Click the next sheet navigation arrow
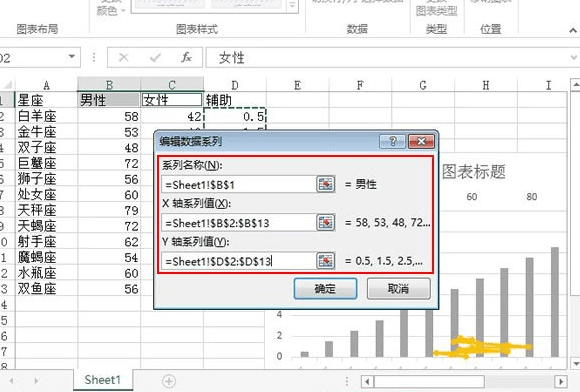Viewport: 580px width, 392px height. 36,381
